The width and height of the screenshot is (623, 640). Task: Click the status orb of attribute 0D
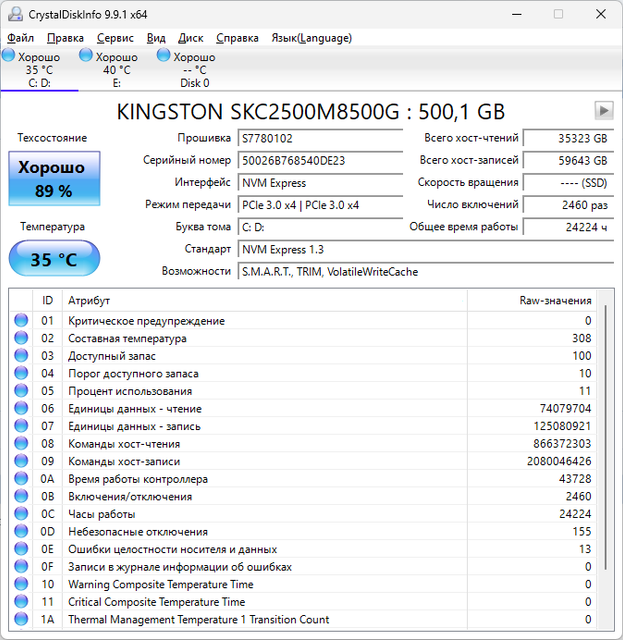(x=21, y=531)
